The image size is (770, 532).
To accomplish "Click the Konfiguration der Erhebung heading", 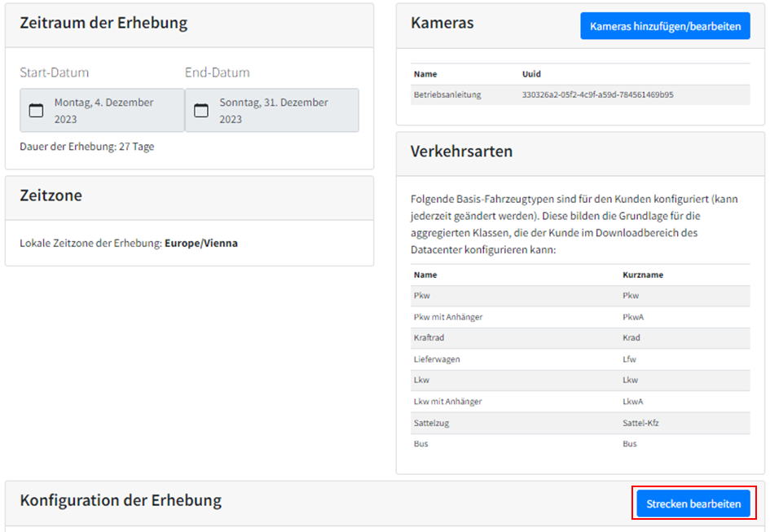I will point(121,500).
